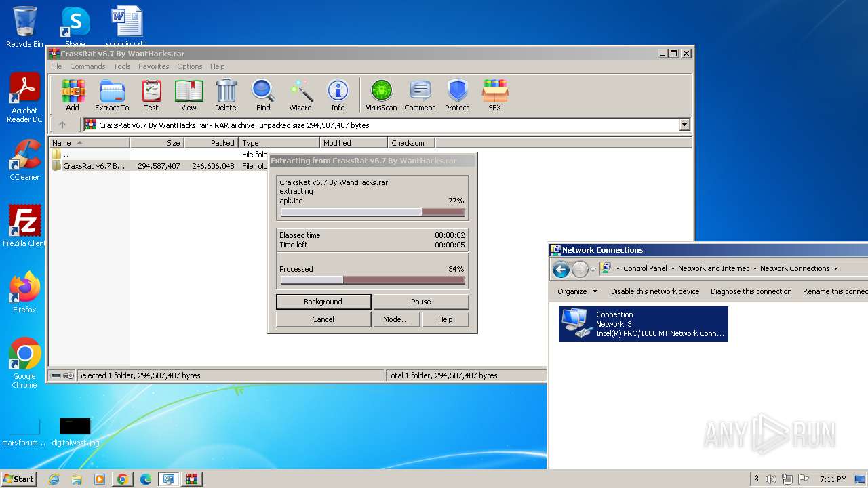This screenshot has height=488, width=868.
Task: Create SFX archive via toolbar icon
Action: coord(495,95)
